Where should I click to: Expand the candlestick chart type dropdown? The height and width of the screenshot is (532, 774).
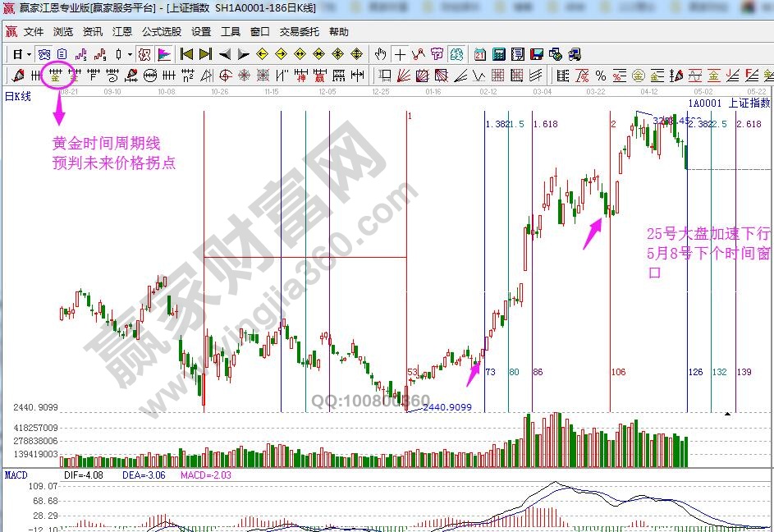point(130,54)
